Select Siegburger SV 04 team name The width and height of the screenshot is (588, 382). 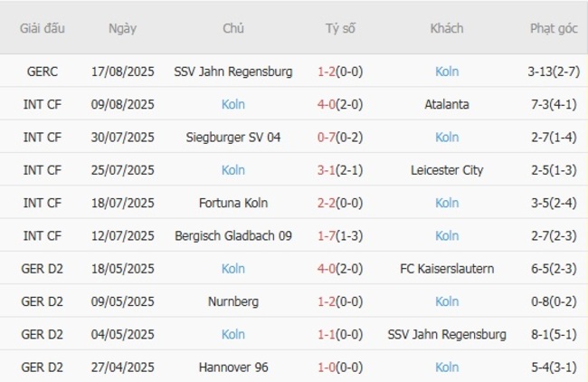pyautogui.click(x=233, y=137)
